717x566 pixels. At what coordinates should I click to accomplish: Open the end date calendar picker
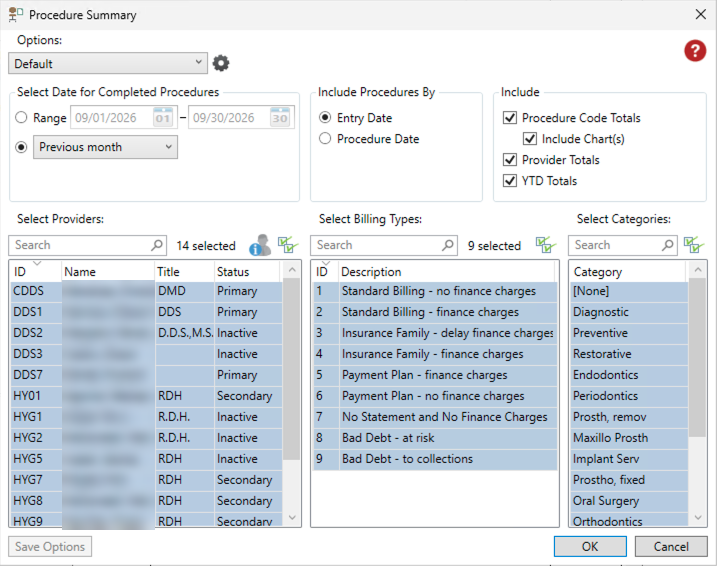pos(280,117)
